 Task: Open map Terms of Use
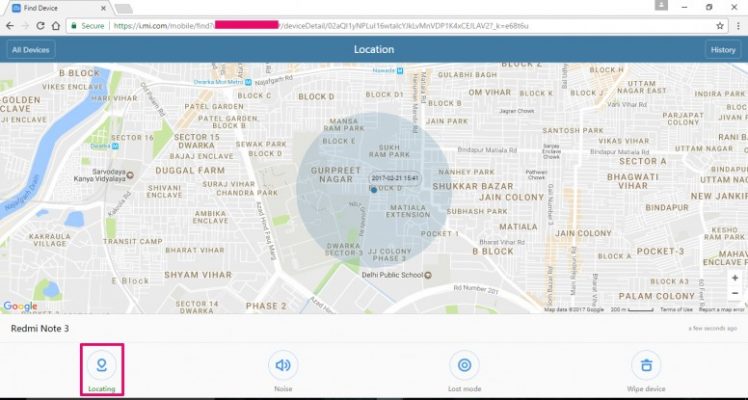click(676, 310)
